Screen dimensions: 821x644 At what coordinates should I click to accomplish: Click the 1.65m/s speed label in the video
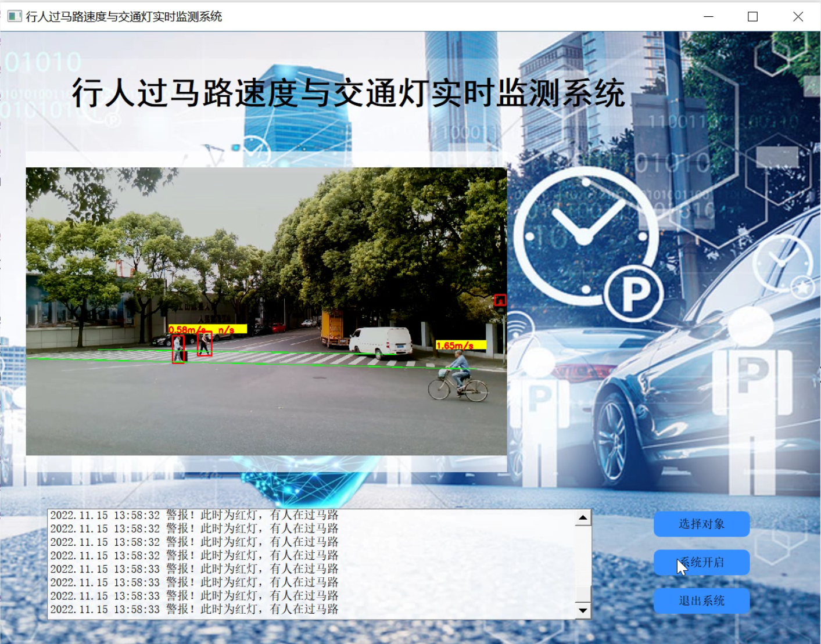[x=461, y=345]
